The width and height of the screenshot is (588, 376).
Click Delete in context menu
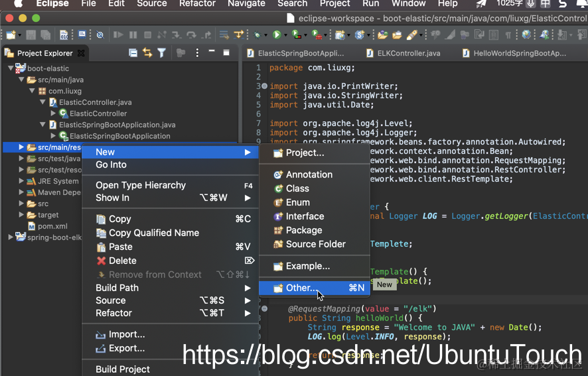[x=171, y=261]
